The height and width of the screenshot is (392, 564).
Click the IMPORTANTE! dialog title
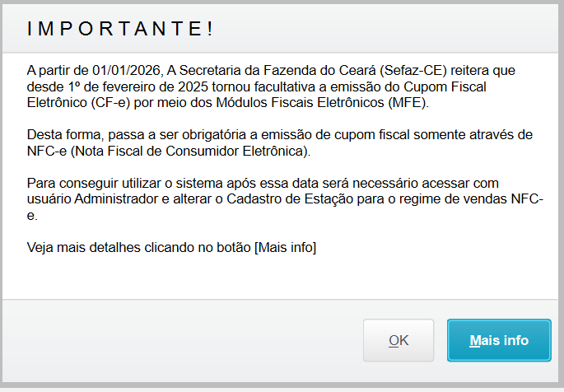[x=120, y=29]
